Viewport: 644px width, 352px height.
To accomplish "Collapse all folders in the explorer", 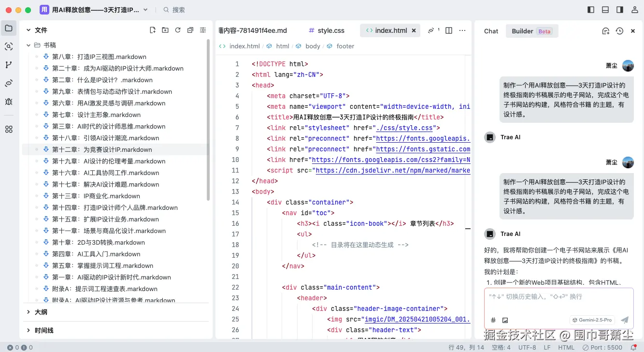I will pyautogui.click(x=190, y=30).
